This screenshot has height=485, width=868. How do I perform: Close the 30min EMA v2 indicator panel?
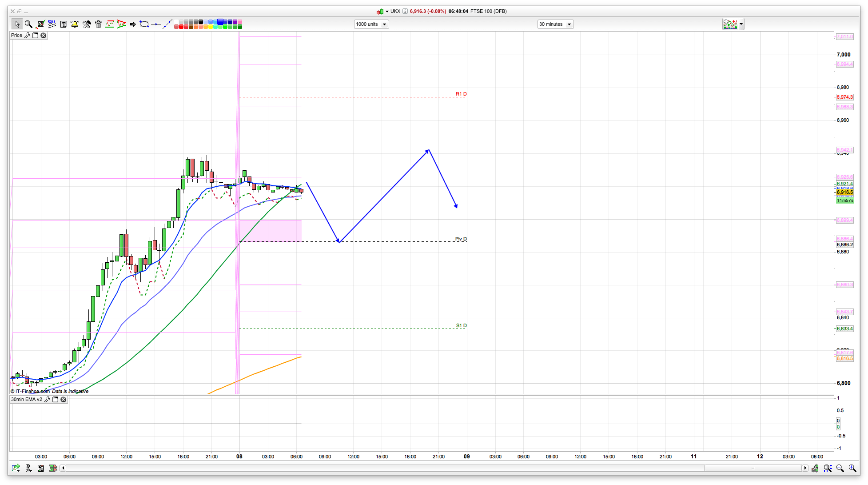pos(64,400)
